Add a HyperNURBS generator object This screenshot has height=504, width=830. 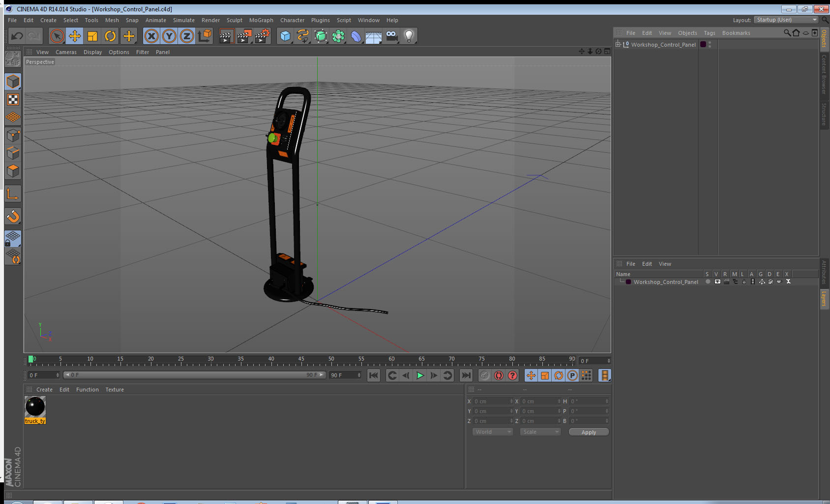(321, 36)
